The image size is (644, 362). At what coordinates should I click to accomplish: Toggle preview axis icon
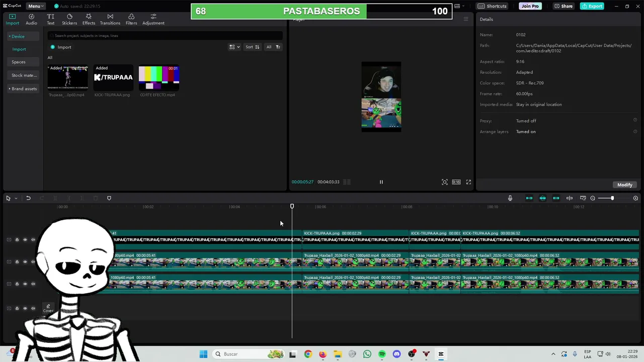pos(570,198)
